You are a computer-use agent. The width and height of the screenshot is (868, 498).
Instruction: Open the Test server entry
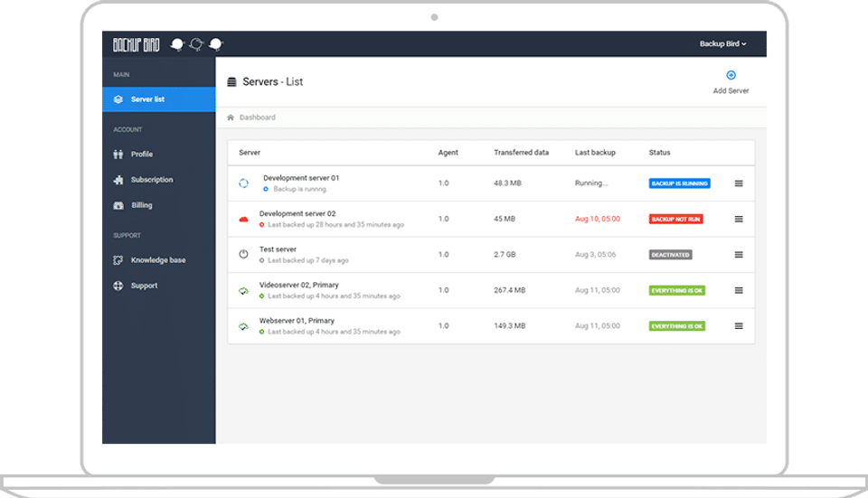click(278, 249)
